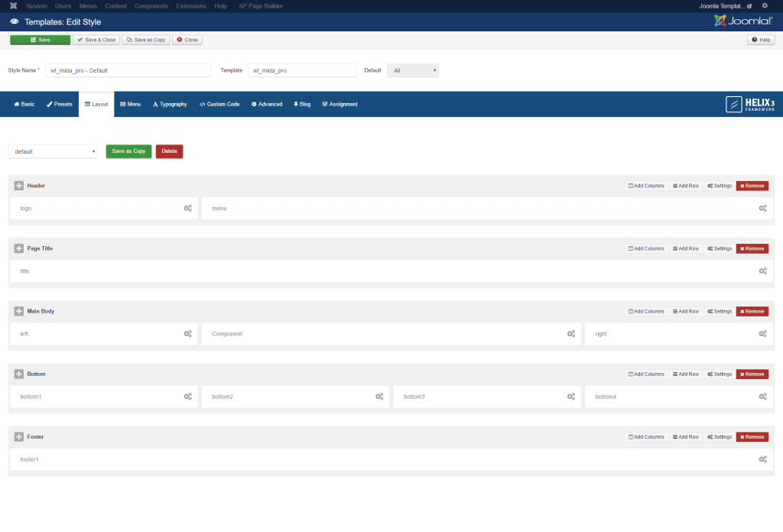Open the global configuration gear top-right
The width and height of the screenshot is (783, 532).
[765, 5]
